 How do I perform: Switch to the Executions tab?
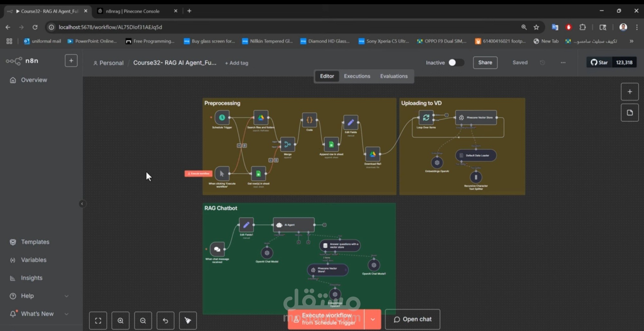pos(357,76)
